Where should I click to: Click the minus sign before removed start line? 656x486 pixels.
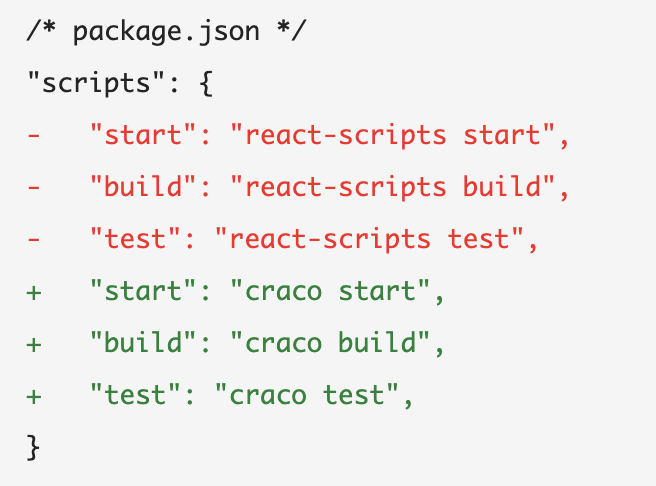tap(33, 136)
